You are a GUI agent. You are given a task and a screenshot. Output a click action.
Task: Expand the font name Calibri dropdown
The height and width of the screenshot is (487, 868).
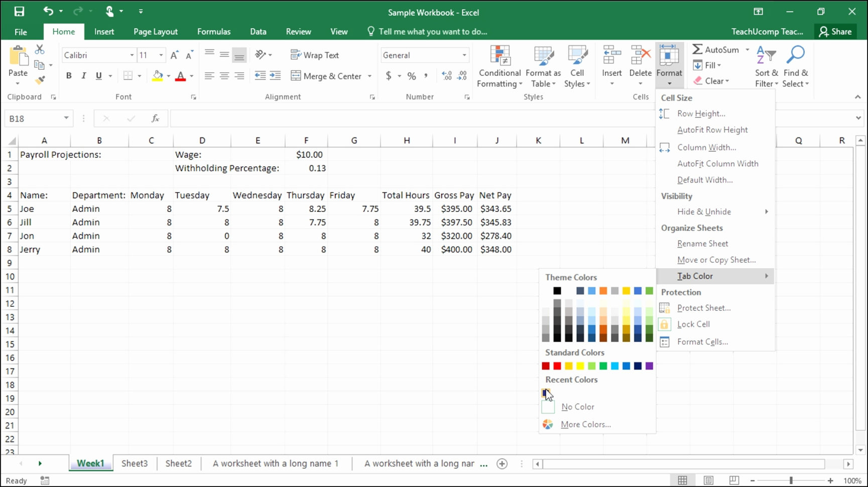point(132,55)
